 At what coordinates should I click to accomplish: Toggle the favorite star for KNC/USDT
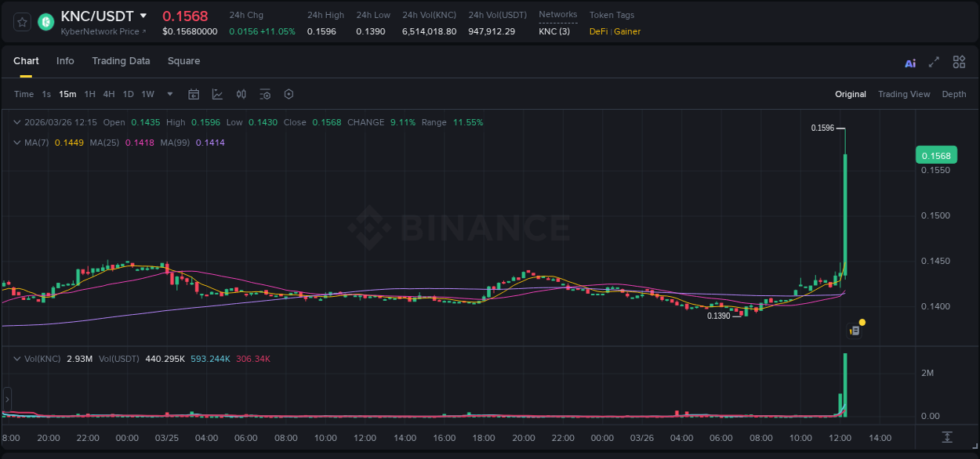pos(21,22)
